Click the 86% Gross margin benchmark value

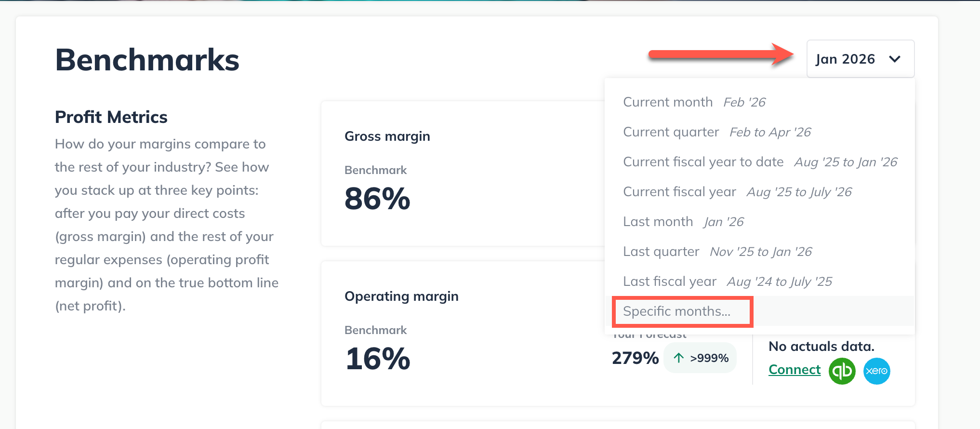[377, 198]
